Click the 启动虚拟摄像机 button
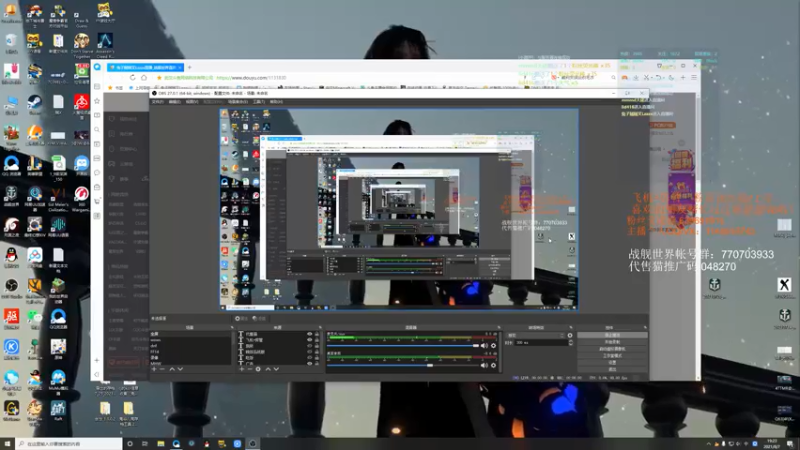 click(612, 349)
